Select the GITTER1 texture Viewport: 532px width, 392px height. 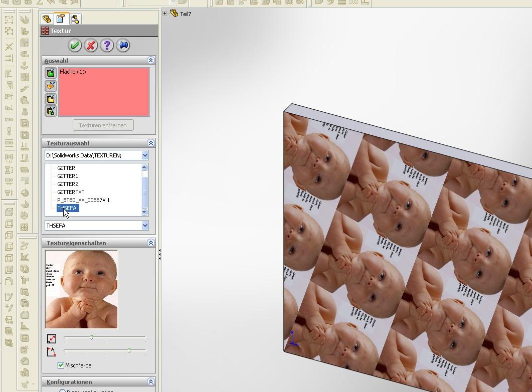(x=68, y=176)
